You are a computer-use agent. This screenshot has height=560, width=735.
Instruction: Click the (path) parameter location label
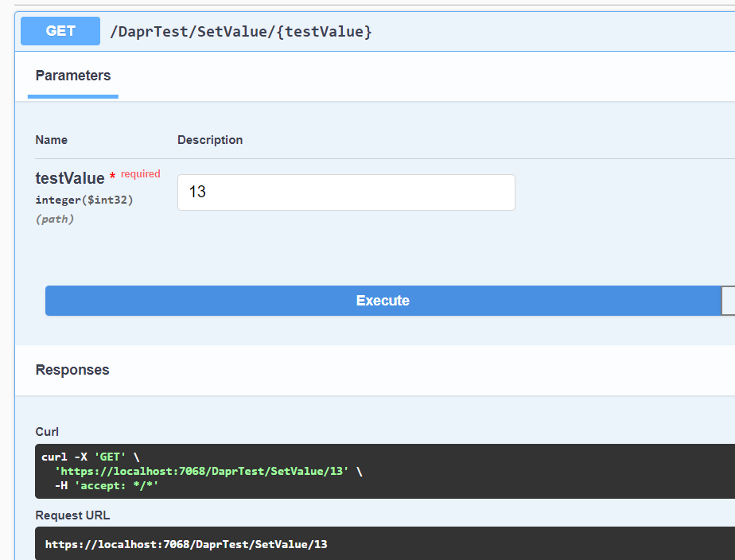point(55,219)
